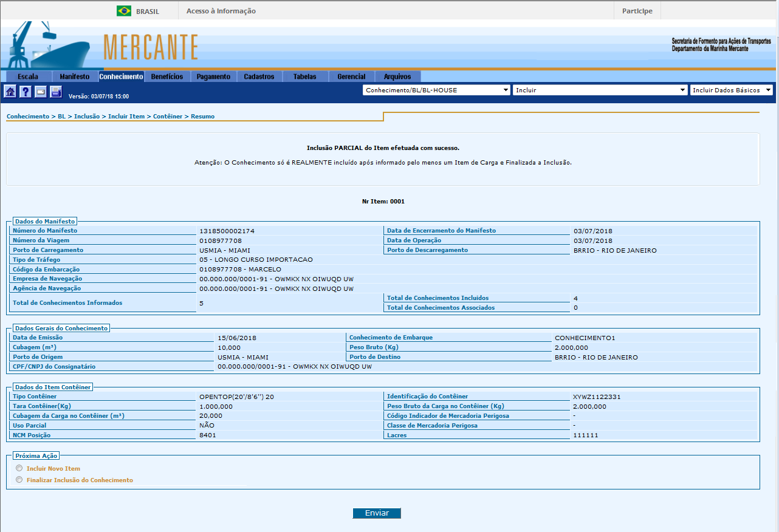Open the Conhecimento/BL/BL-HOUSE dropdown
Screen dimensions: 779x532
coord(436,90)
